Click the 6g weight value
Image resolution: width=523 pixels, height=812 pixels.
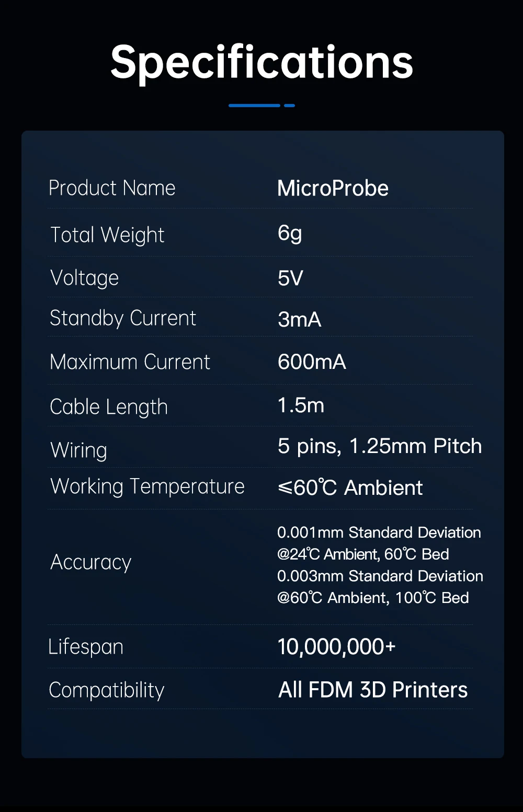tap(290, 233)
